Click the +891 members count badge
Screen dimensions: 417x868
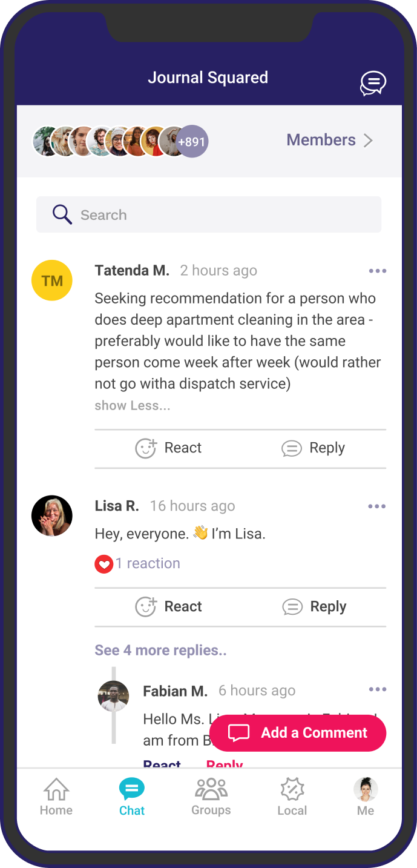coord(192,142)
